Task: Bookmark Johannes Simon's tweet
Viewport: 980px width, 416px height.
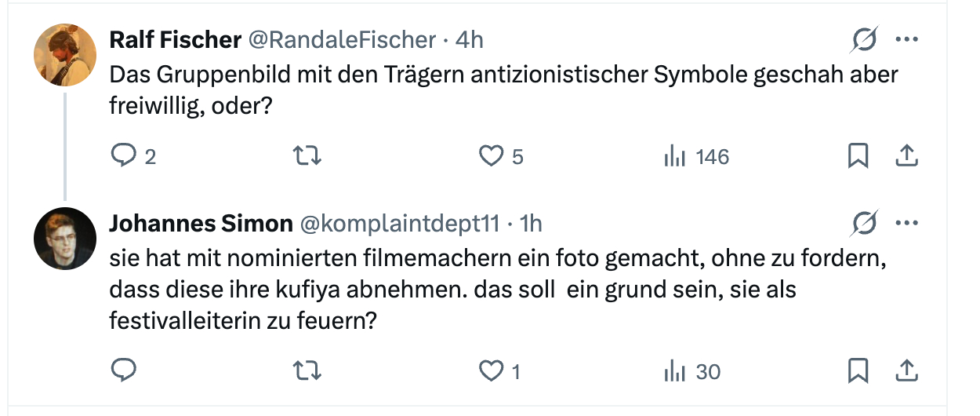Action: (x=858, y=370)
